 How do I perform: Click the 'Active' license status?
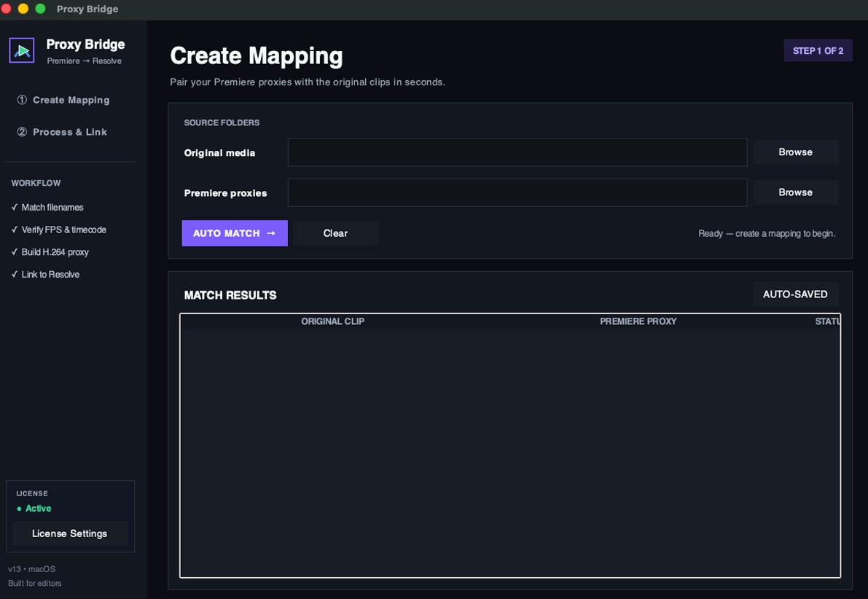34,508
